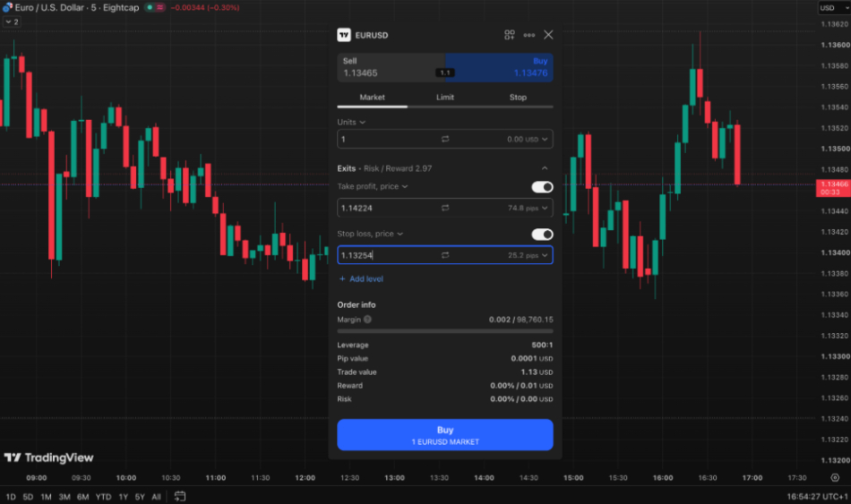Open the Stop loss price type dropdown
This screenshot has width=851, height=504.
coord(370,234)
